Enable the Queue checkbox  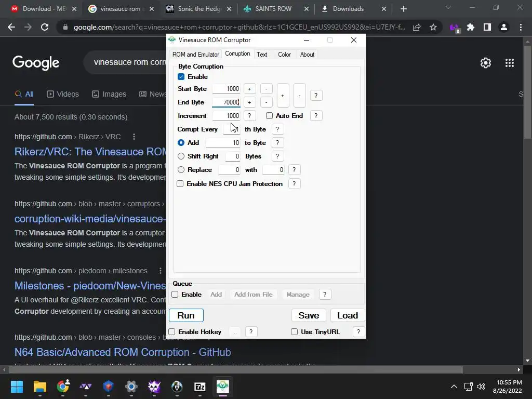[x=175, y=295]
